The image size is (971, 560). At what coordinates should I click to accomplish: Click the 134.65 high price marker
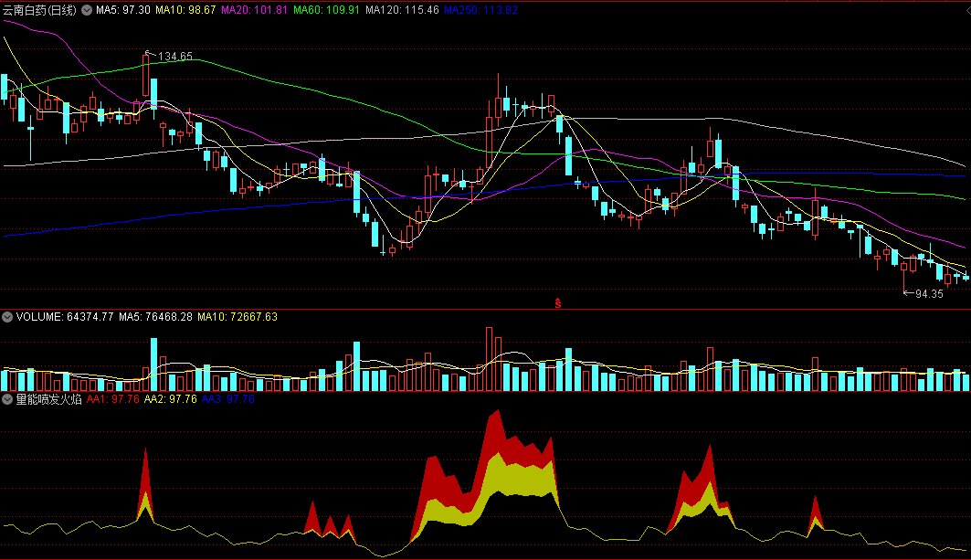coord(175,57)
